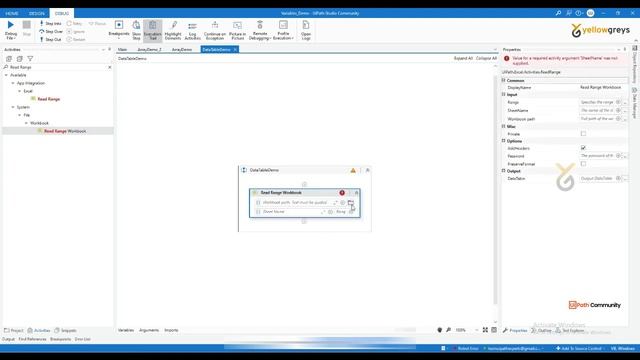Collapse the File tree node
The image size is (640, 360).
coord(20,115)
